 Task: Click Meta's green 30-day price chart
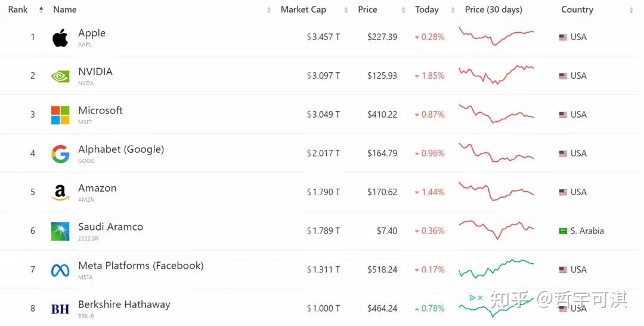click(x=496, y=269)
